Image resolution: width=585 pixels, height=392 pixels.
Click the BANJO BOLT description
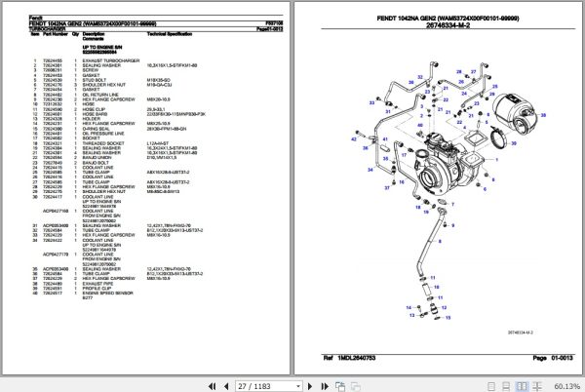point(96,163)
